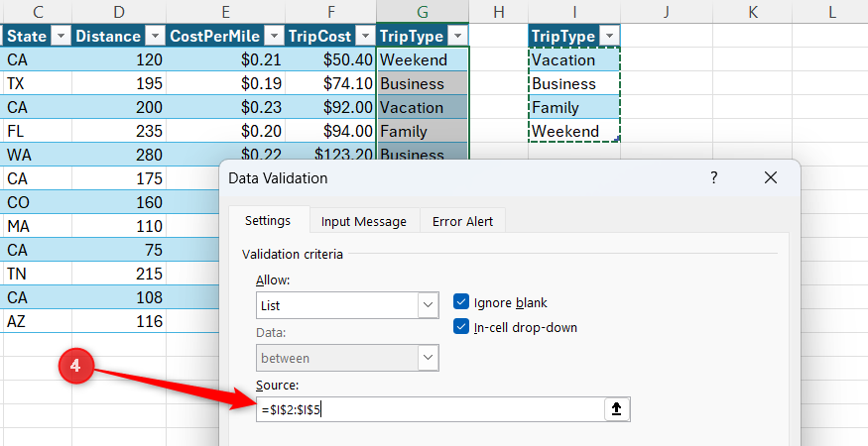Select column J header
868x446 pixels.
(x=666, y=12)
